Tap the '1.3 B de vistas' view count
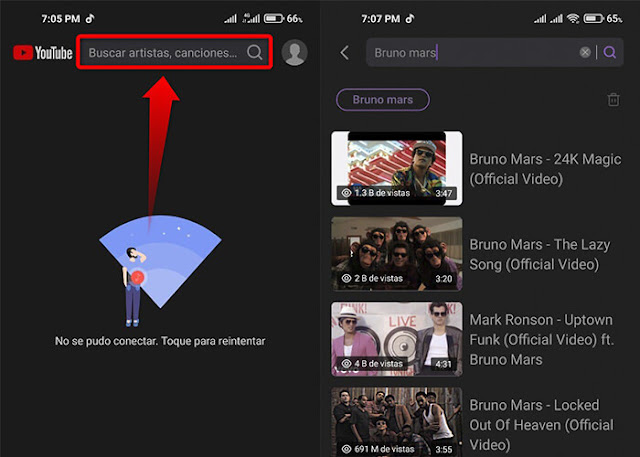The width and height of the screenshot is (640, 457). coord(376,193)
